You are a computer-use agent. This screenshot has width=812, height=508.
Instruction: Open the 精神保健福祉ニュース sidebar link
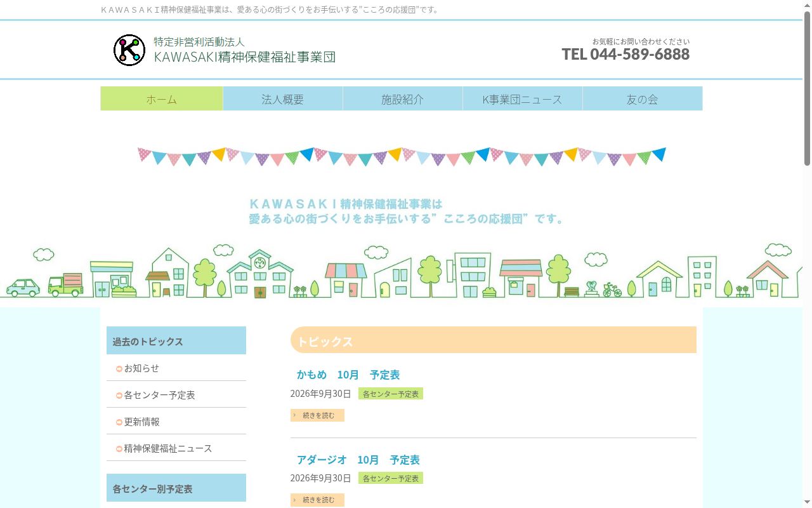[168, 448]
